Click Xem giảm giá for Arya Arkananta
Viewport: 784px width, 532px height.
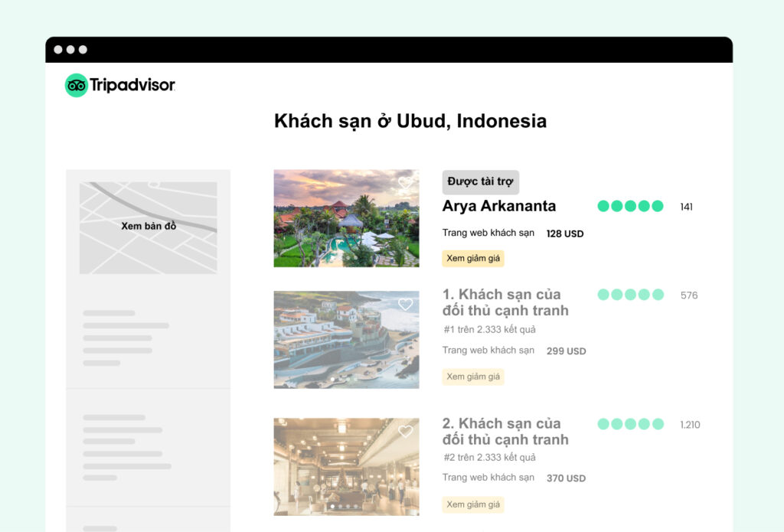473,259
